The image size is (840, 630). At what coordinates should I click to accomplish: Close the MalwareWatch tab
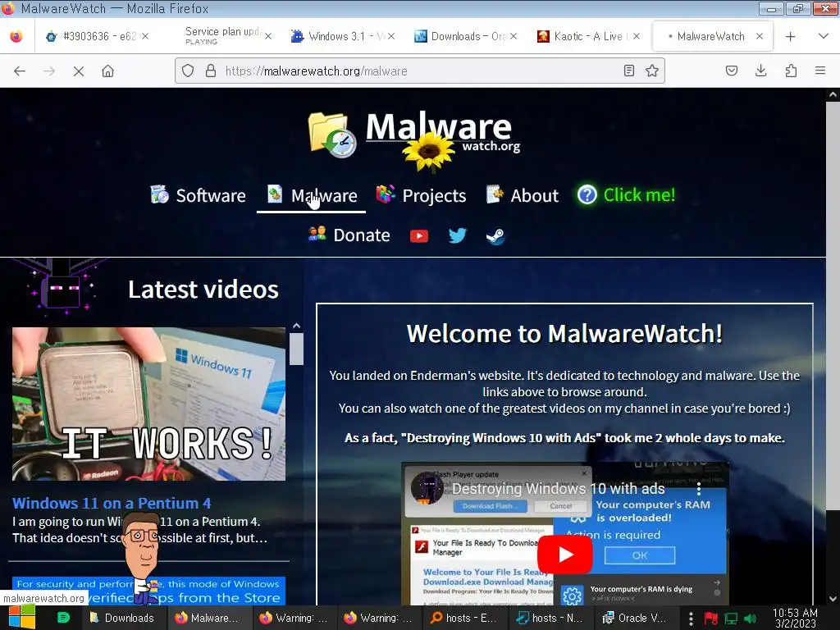coord(759,36)
